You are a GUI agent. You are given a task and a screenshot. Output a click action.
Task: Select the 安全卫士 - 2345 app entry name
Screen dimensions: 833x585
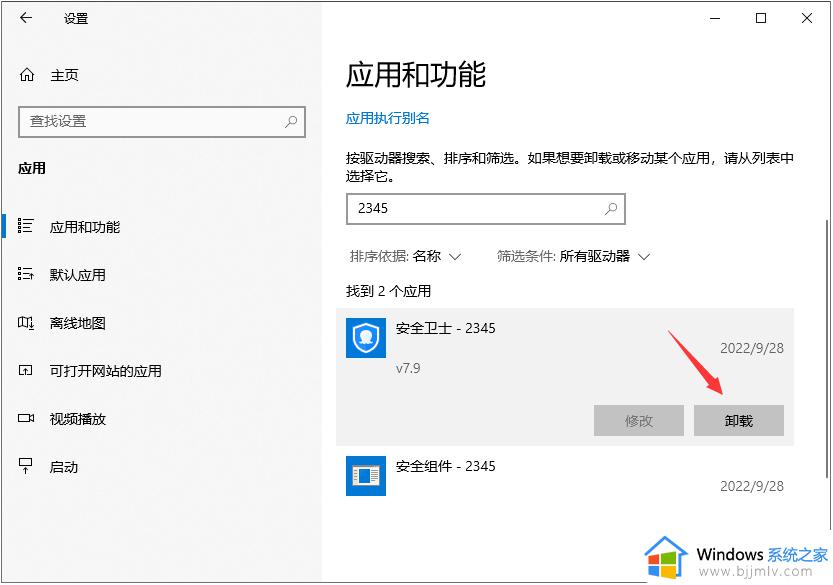pyautogui.click(x=445, y=328)
